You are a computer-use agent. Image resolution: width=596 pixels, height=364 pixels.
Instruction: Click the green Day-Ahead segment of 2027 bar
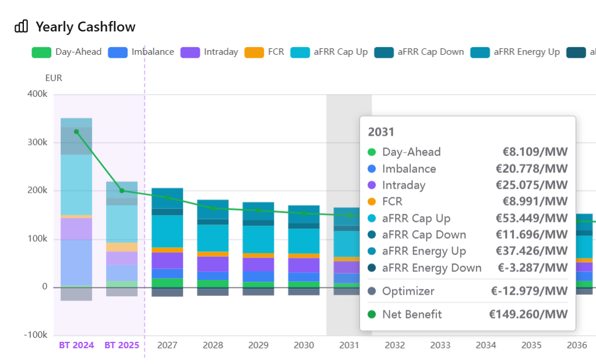pyautogui.click(x=167, y=283)
